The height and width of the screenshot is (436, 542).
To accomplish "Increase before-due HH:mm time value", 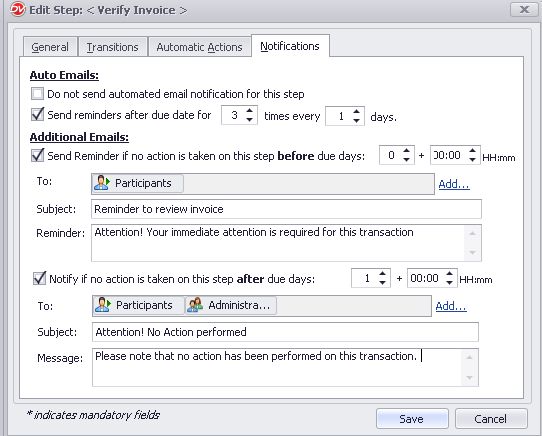I will coord(473,151).
